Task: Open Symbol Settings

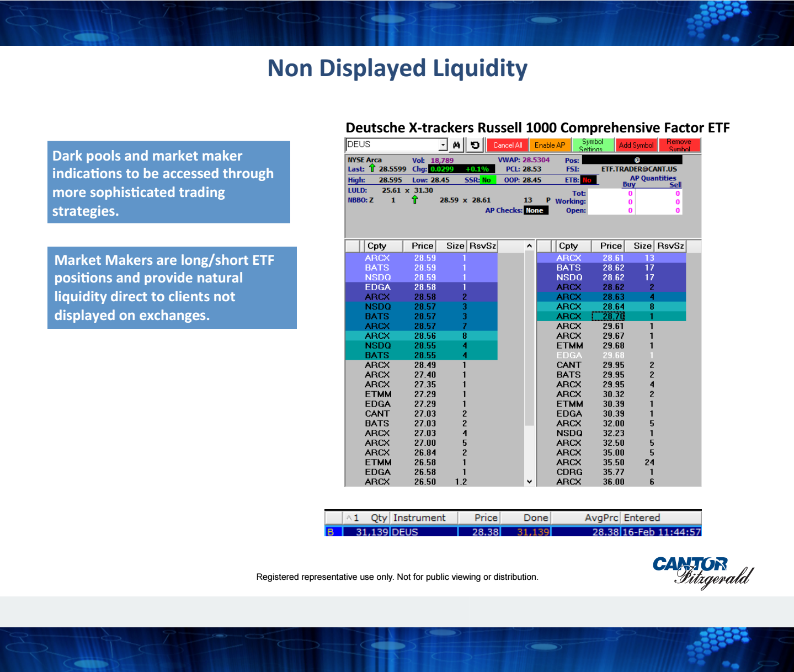Action: pos(593,145)
